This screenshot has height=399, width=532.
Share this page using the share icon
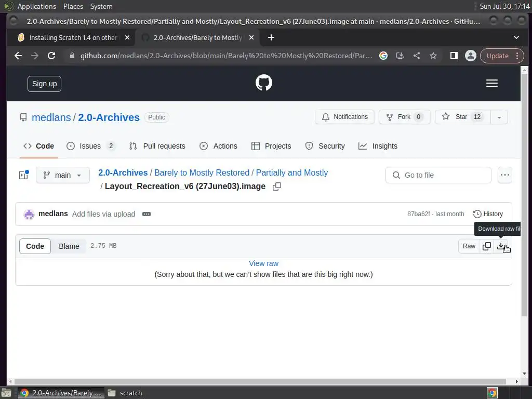pos(417,56)
